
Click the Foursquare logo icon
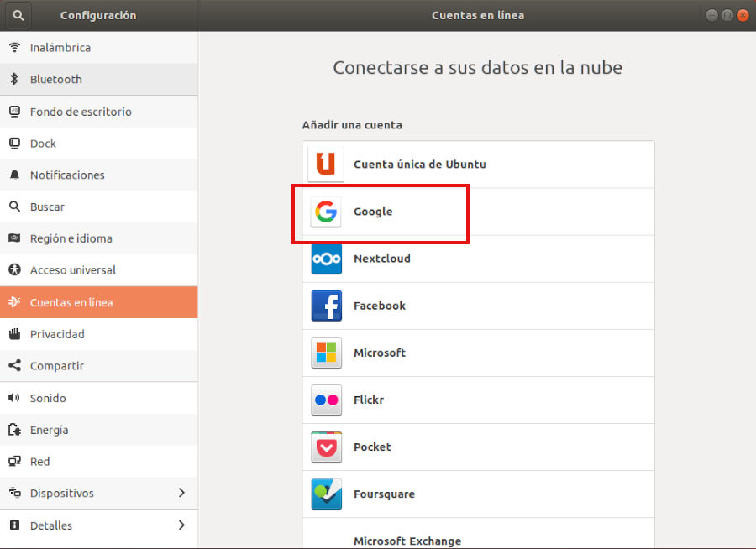click(327, 494)
